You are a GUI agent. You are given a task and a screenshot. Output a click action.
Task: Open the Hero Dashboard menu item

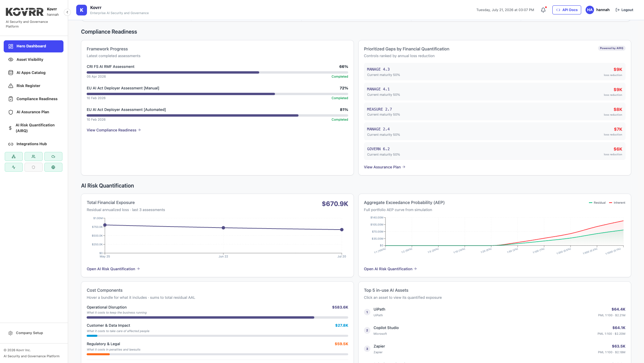coord(34,46)
